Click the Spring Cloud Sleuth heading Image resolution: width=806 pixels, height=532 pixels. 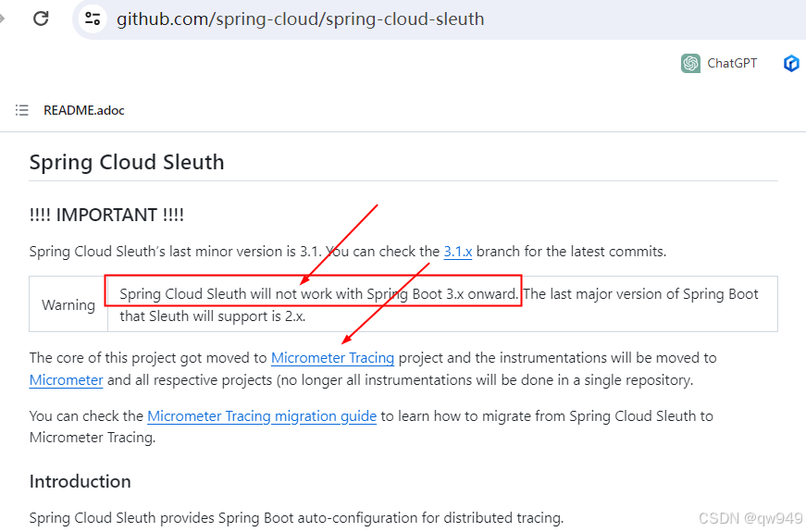(127, 162)
